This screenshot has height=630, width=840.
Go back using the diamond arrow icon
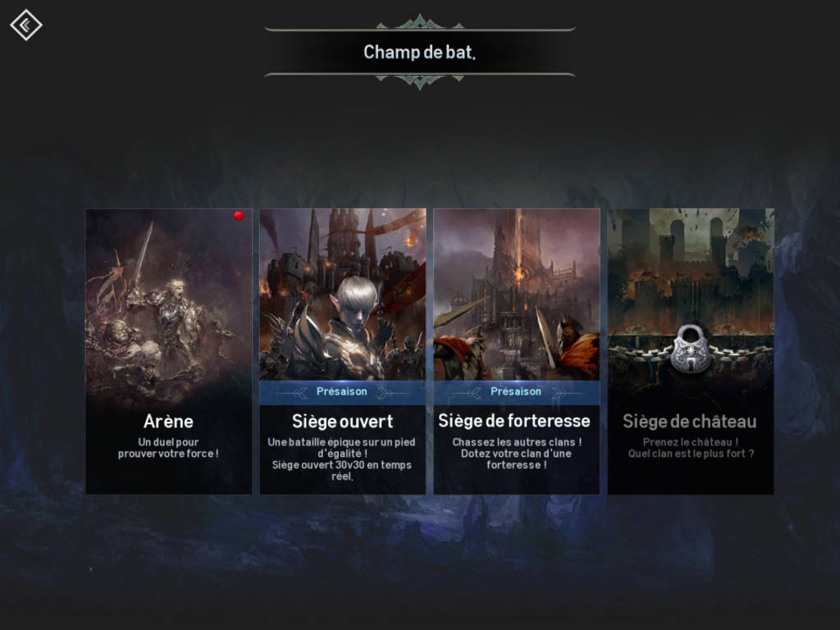[x=25, y=25]
